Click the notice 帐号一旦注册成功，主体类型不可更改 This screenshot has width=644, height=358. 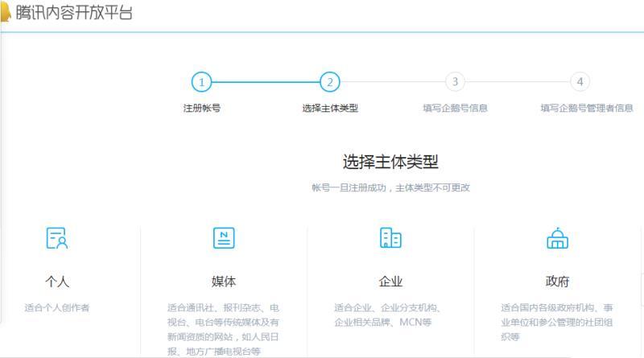tap(390, 187)
